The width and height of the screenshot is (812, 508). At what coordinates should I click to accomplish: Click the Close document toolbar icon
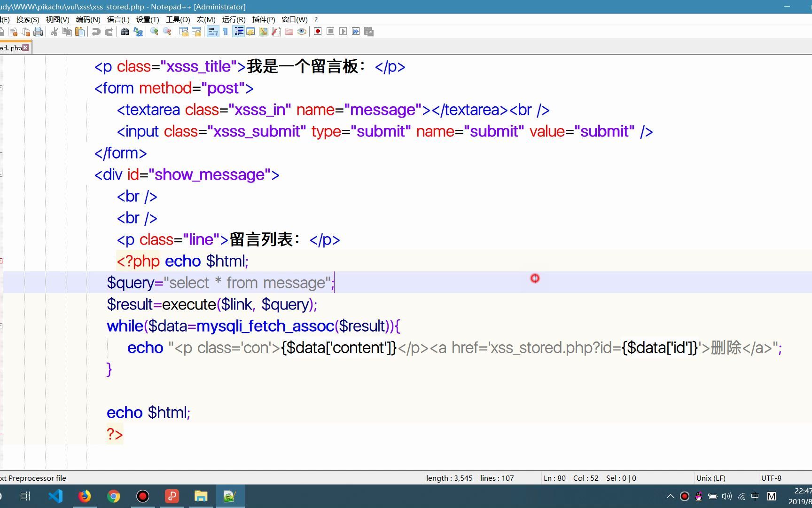click(13, 32)
